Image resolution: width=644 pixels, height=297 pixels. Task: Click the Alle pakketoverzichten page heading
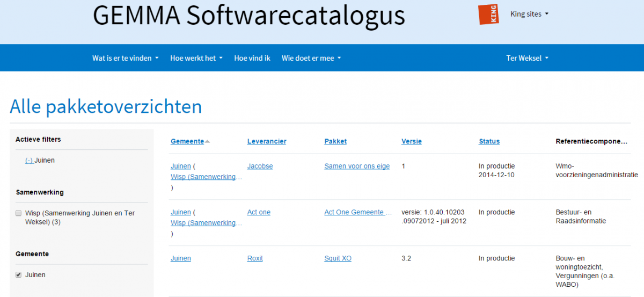pyautogui.click(x=106, y=106)
